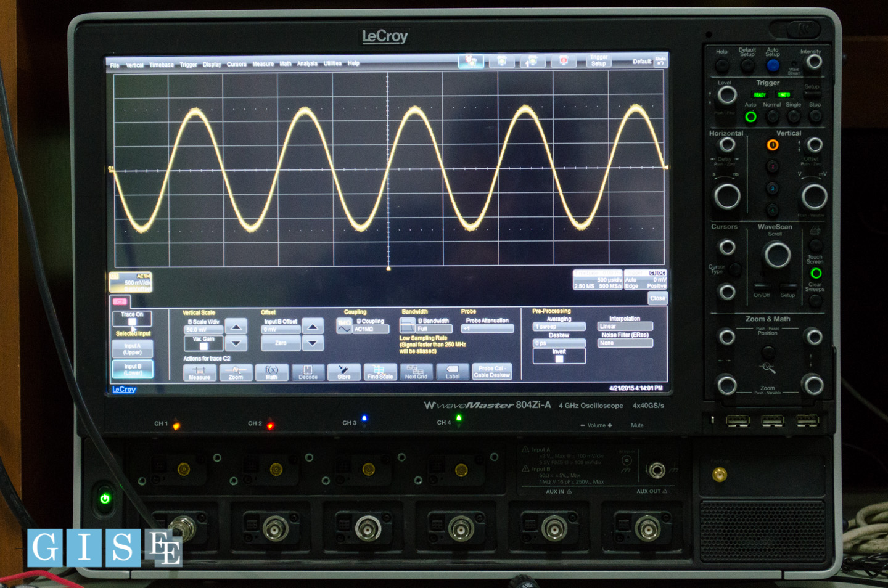
Task: Select Input B (Lower)
Action: point(133,369)
